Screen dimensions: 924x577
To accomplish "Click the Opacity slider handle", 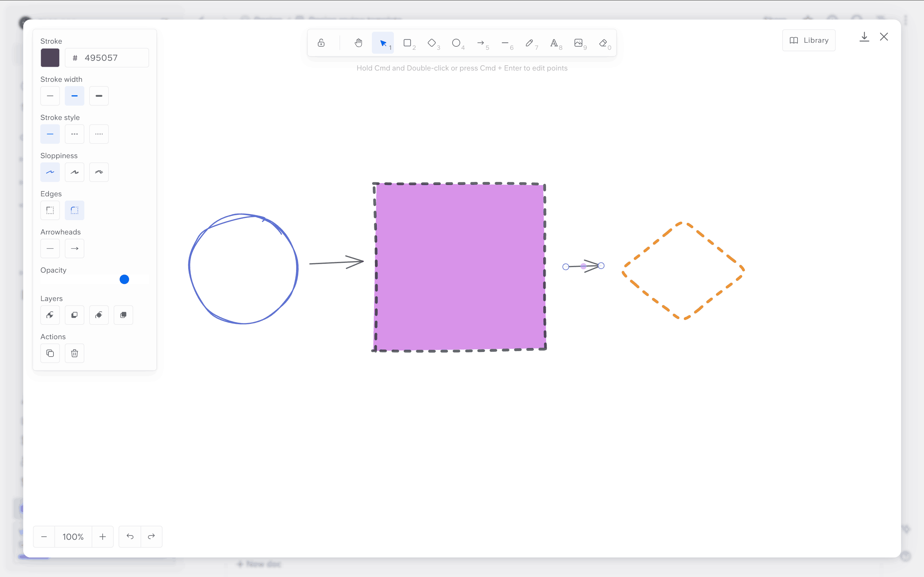I will [x=124, y=279].
